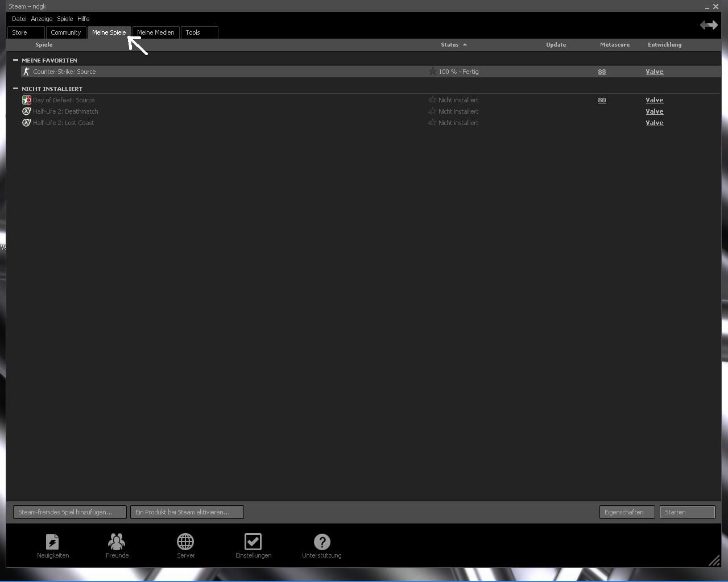Click Ein Produkt bei Steam aktivieren button
The image size is (728, 582).
(187, 512)
